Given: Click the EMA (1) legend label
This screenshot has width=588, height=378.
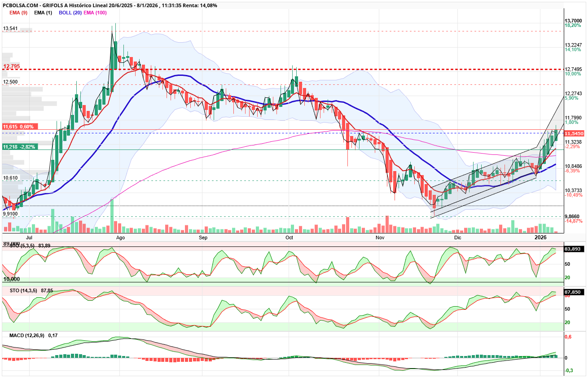Looking at the screenshot, I should [43, 13].
